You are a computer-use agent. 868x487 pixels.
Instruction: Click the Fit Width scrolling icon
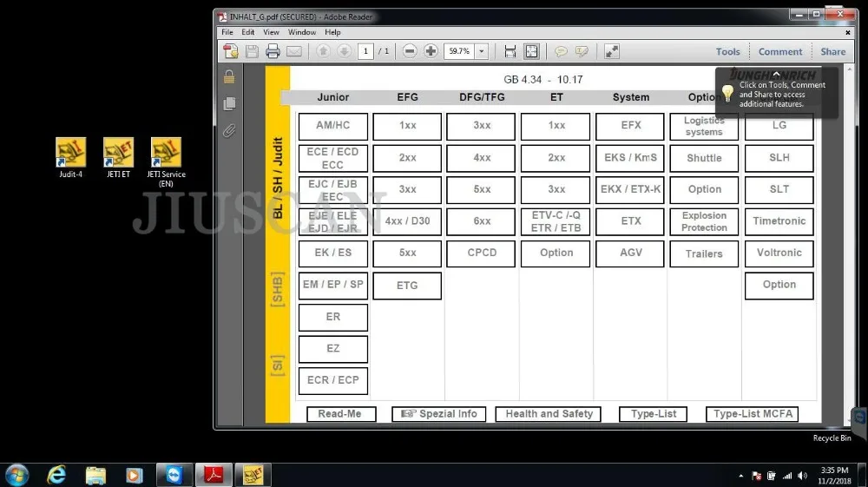click(510, 51)
